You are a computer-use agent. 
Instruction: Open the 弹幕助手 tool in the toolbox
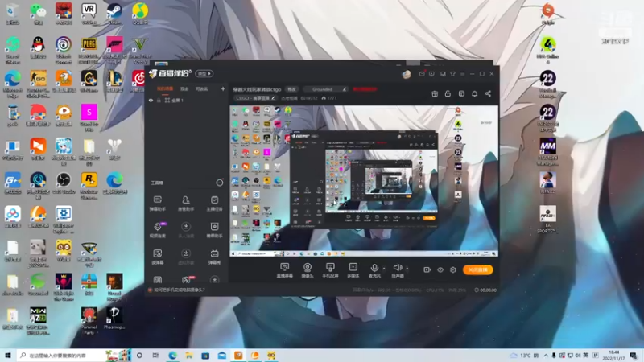point(157,204)
